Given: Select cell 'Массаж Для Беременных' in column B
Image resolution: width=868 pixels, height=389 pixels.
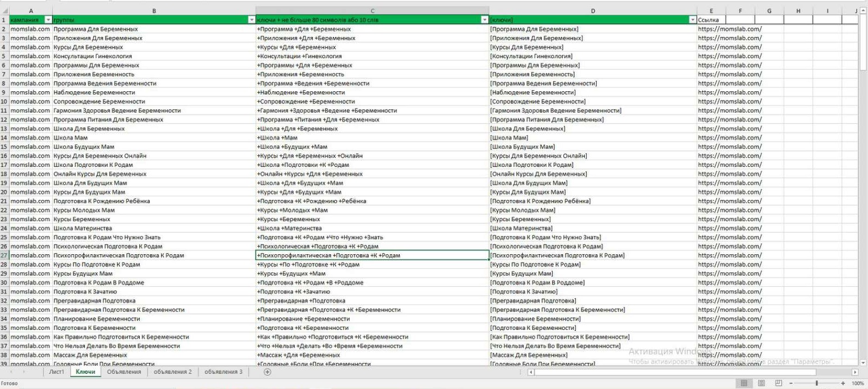Looking at the screenshot, I should [154, 355].
